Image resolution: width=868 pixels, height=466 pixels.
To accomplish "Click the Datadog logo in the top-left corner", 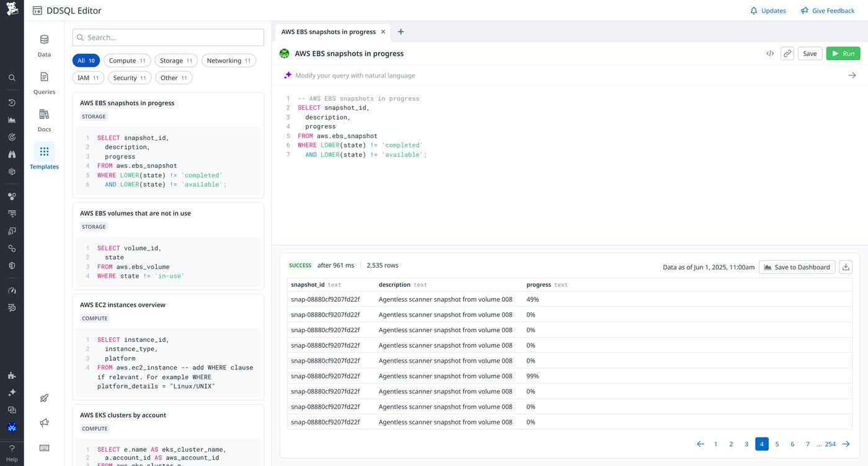I will point(11,10).
